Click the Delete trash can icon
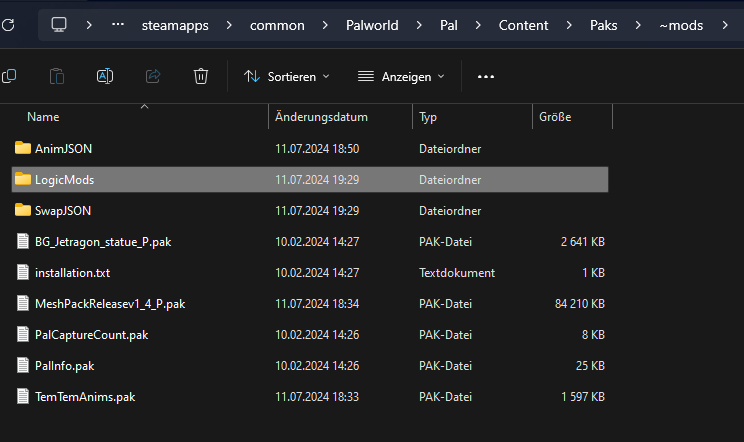The width and height of the screenshot is (744, 442). [201, 76]
